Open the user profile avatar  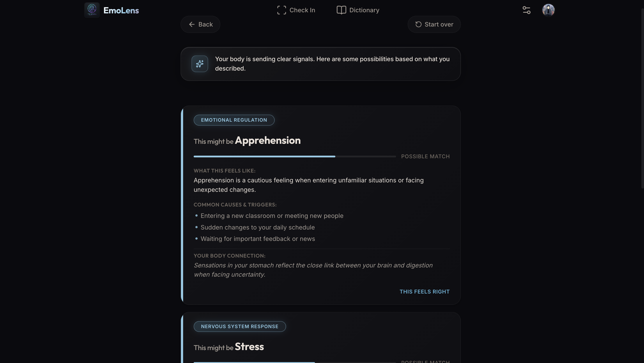point(548,10)
